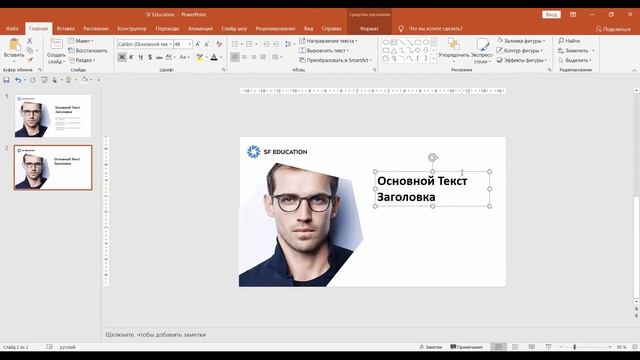
Task: Click the rotation handle above title box
Action: (x=433, y=157)
